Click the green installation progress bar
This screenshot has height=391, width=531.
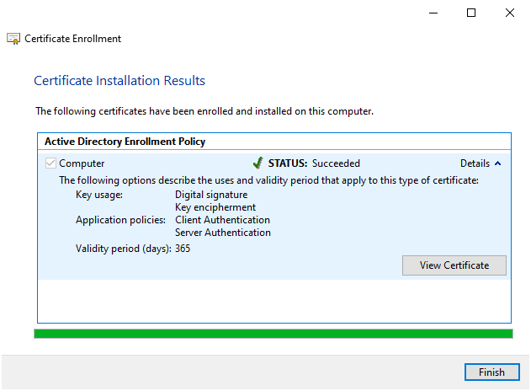point(273,333)
